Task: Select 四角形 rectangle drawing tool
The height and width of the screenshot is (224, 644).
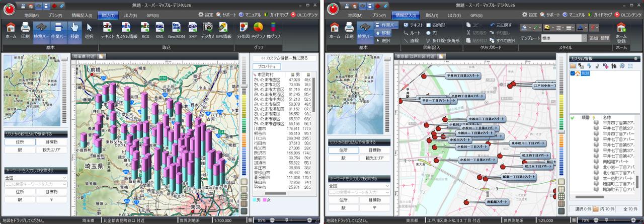Action: [x=435, y=25]
